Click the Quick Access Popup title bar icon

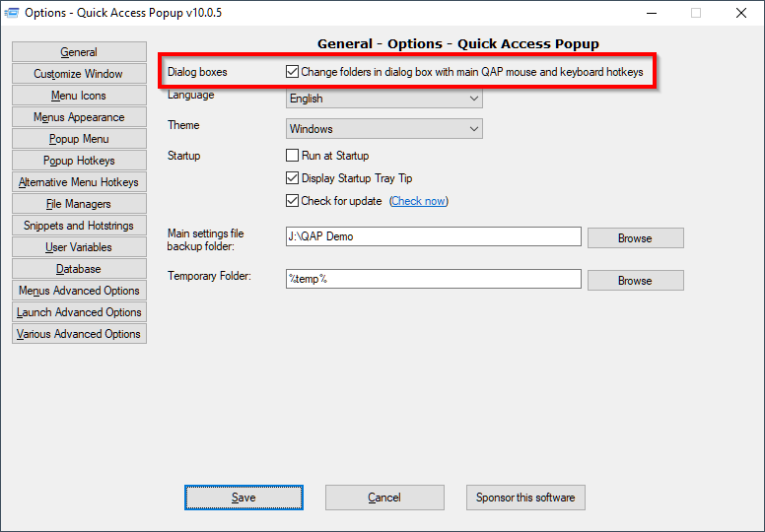13,13
